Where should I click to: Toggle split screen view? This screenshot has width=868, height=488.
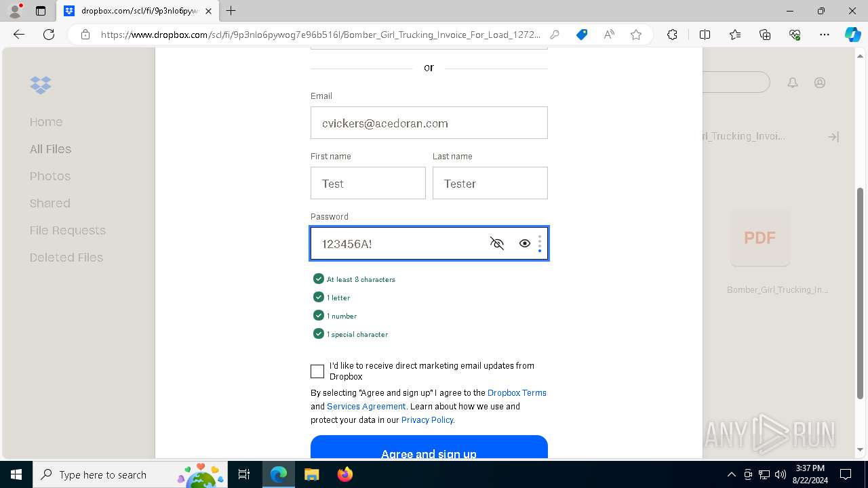click(x=705, y=35)
